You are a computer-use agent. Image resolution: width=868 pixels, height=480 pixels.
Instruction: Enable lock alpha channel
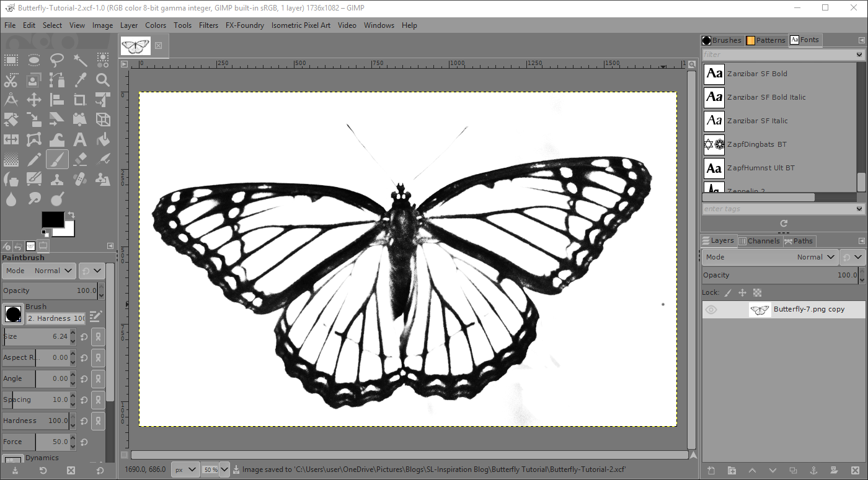(757, 292)
